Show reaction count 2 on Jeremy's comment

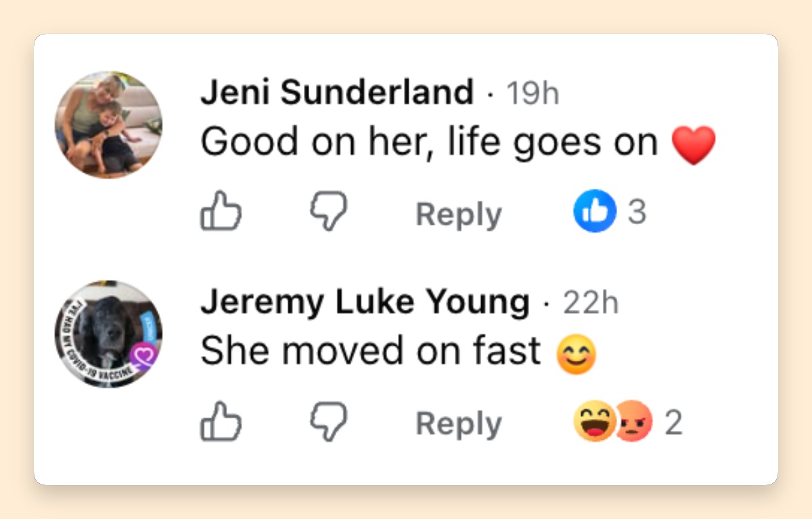pyautogui.click(x=673, y=423)
